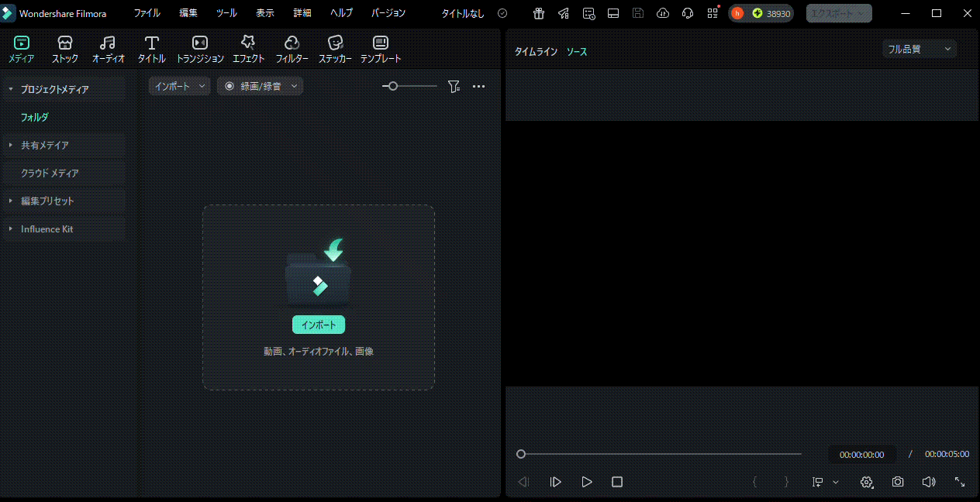Click the green インポート button

(318, 325)
